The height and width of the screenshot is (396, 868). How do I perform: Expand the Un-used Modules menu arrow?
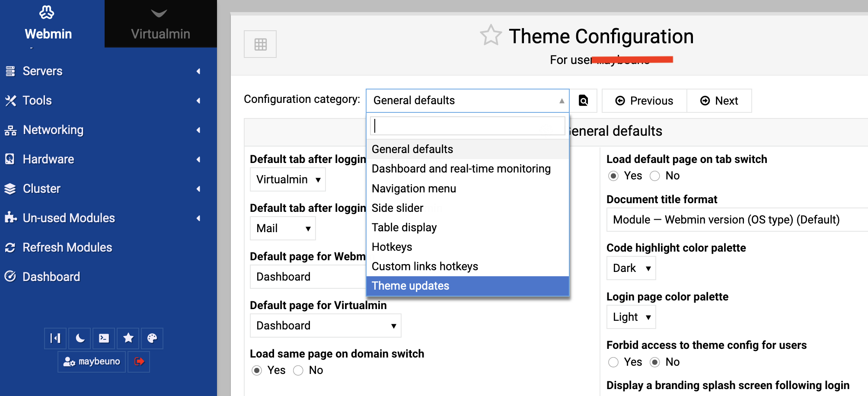198,218
